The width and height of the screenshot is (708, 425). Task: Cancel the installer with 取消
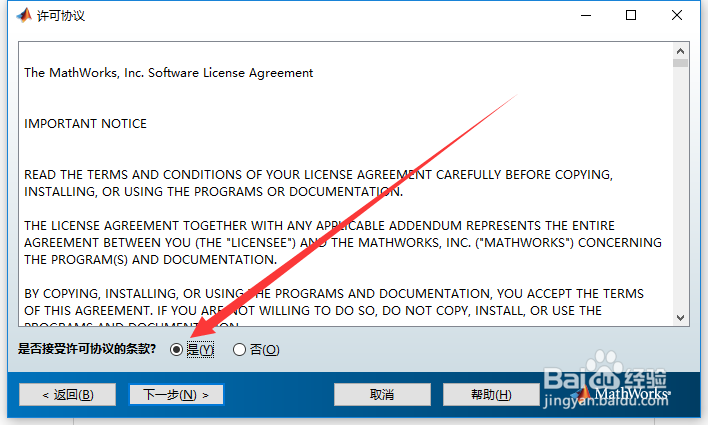pos(382,395)
